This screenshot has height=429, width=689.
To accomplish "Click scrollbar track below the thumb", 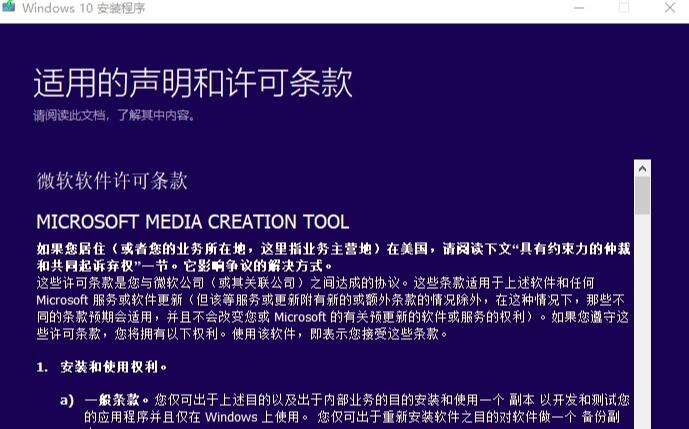I will point(642,321).
